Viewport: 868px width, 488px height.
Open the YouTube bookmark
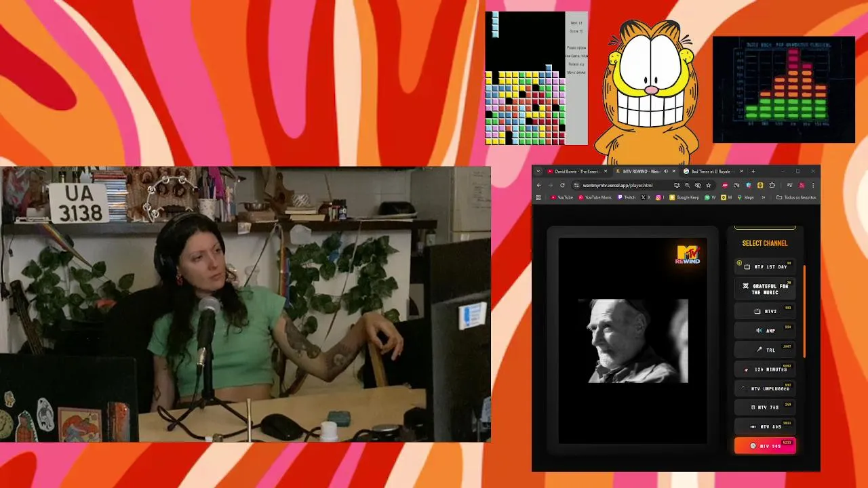point(561,197)
